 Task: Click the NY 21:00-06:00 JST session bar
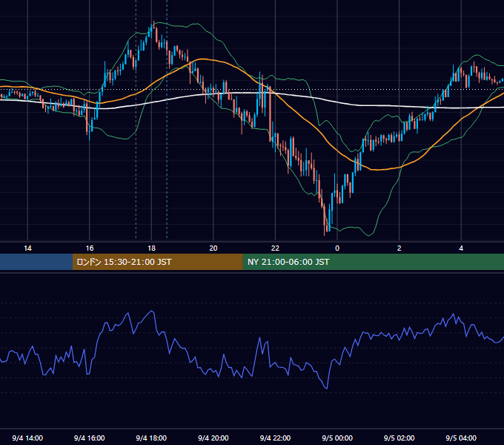pos(373,262)
